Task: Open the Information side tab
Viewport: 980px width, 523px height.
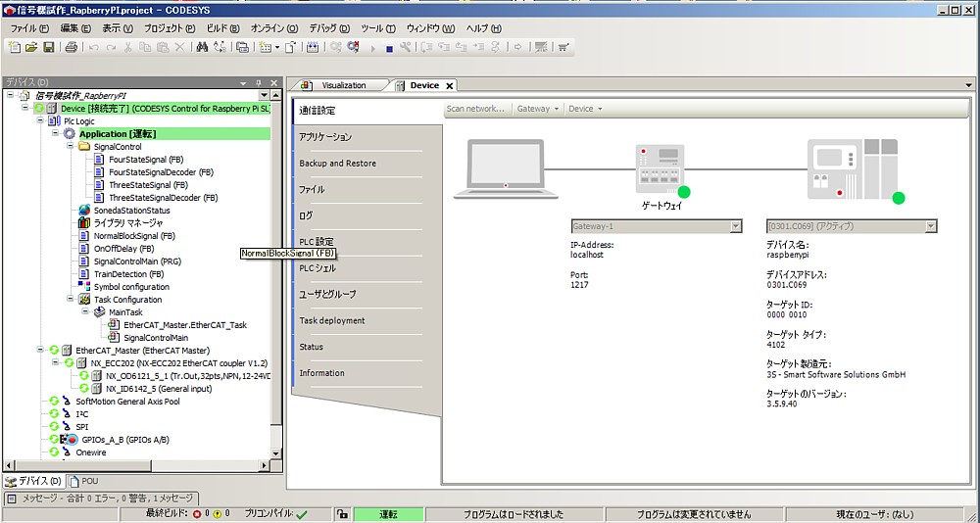Action: pos(321,373)
